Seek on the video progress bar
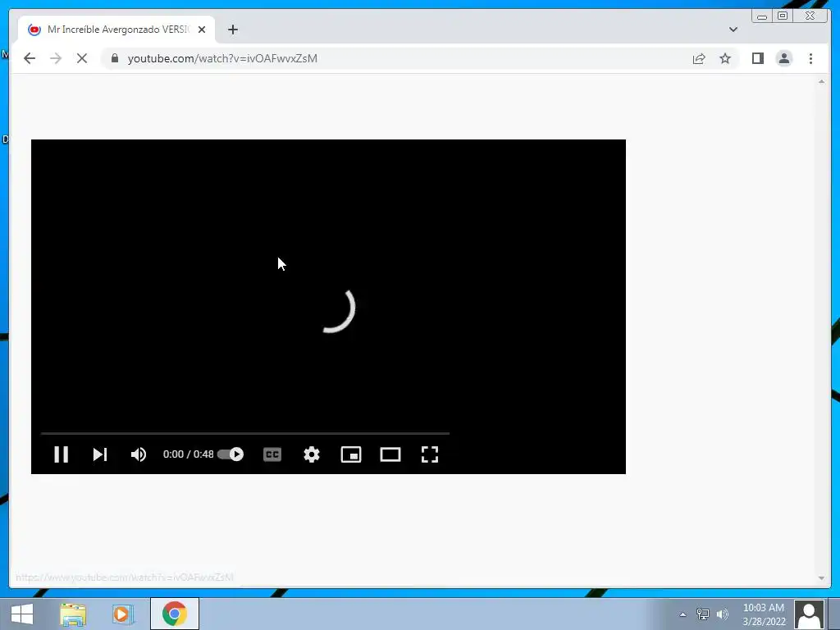Image resolution: width=840 pixels, height=630 pixels. click(244, 433)
